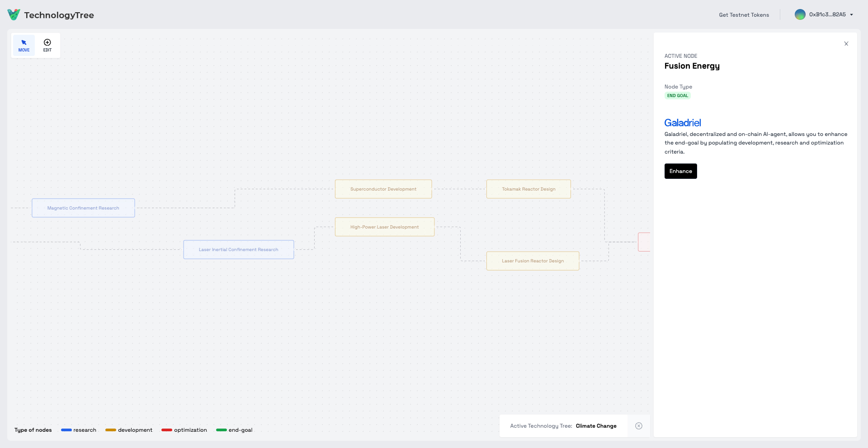Open the Galadriel link
Viewport: 868px width, 448px height.
pos(682,123)
